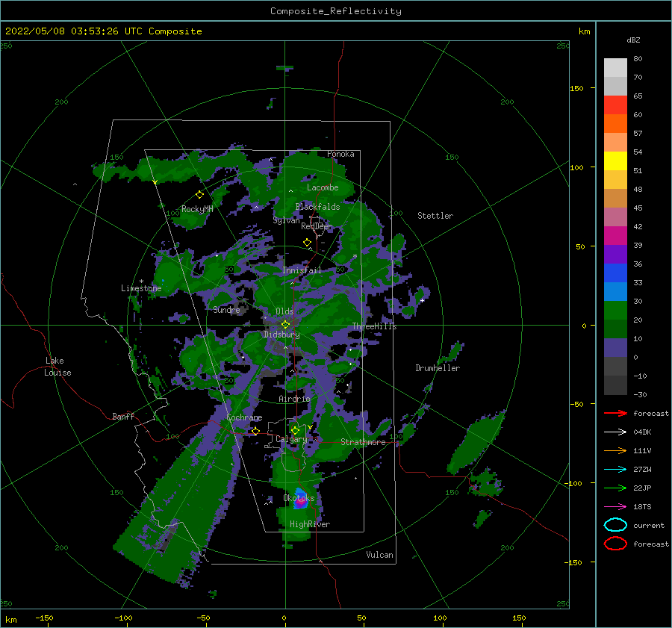
Task: Select the Sylvan label
Action: point(286,220)
